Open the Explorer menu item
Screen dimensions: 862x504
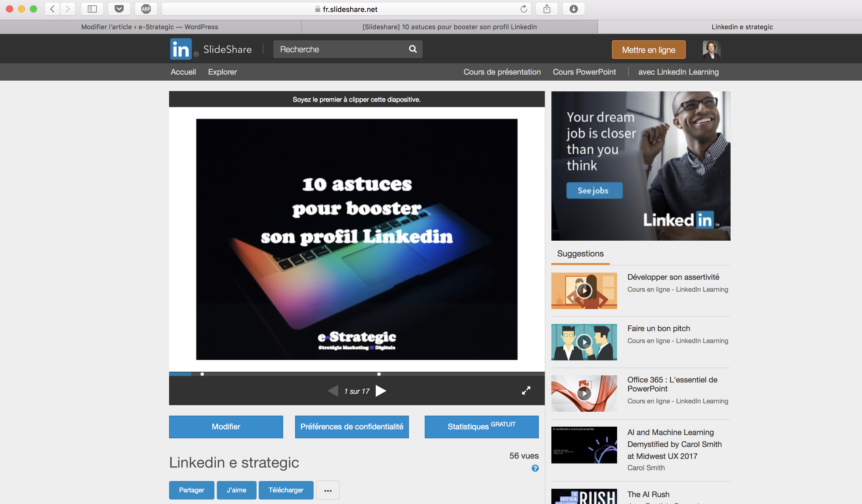click(222, 72)
